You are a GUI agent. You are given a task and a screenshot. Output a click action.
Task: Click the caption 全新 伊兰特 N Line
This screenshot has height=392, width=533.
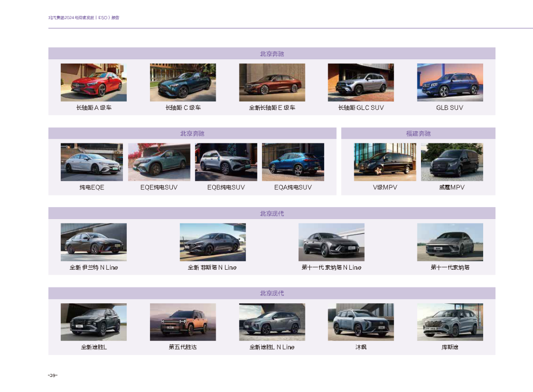point(94,268)
